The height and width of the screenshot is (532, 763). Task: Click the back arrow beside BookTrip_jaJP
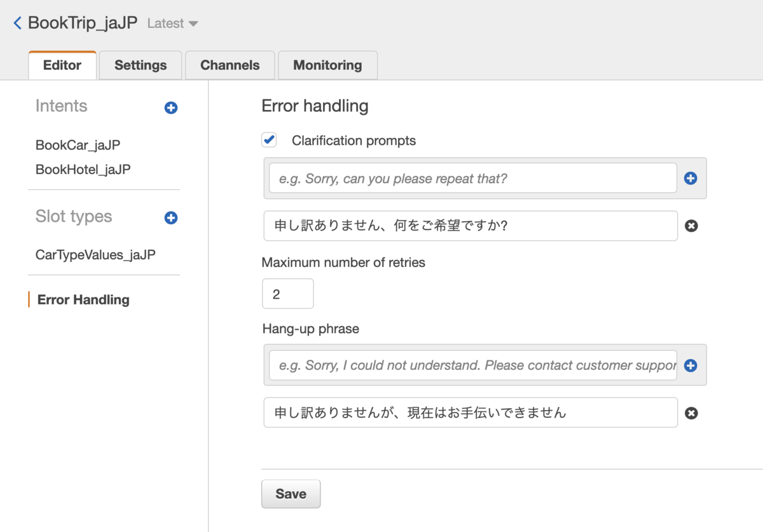tap(17, 24)
